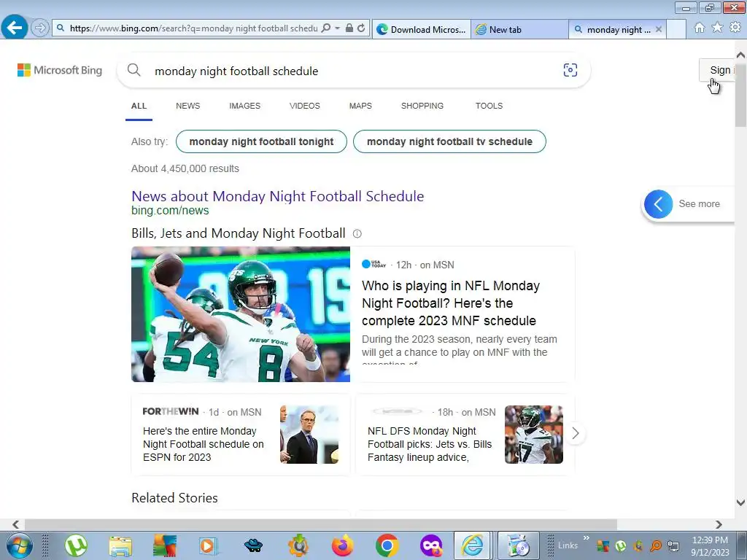Click the search magnifier in the address bar

(x=326, y=28)
